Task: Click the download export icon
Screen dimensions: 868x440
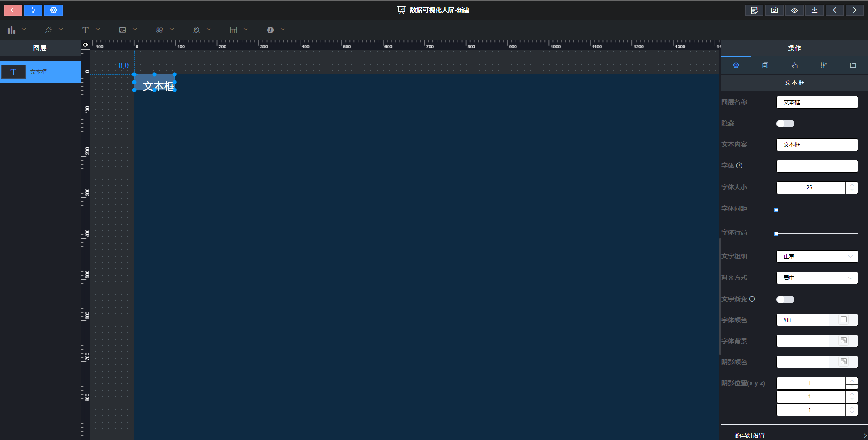Action: pos(815,10)
